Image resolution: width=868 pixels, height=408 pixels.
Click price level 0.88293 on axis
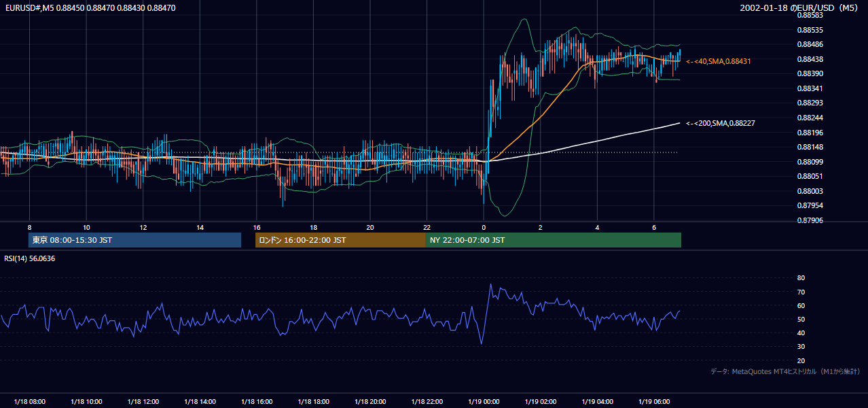pos(810,103)
